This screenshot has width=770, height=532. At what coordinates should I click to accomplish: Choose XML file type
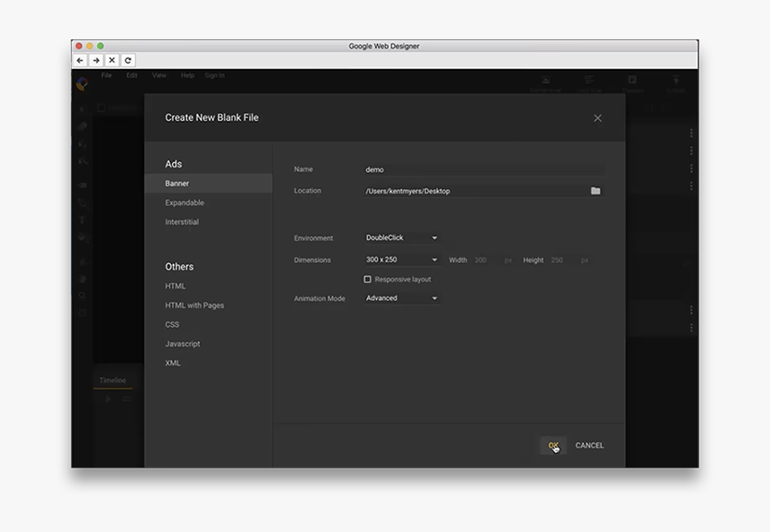173,363
